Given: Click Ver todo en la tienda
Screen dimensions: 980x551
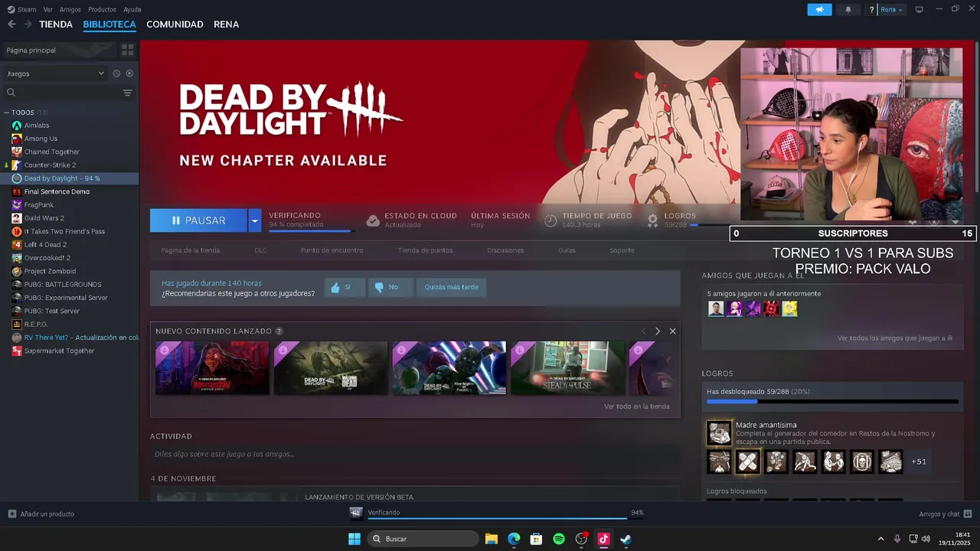Looking at the screenshot, I should [x=636, y=406].
